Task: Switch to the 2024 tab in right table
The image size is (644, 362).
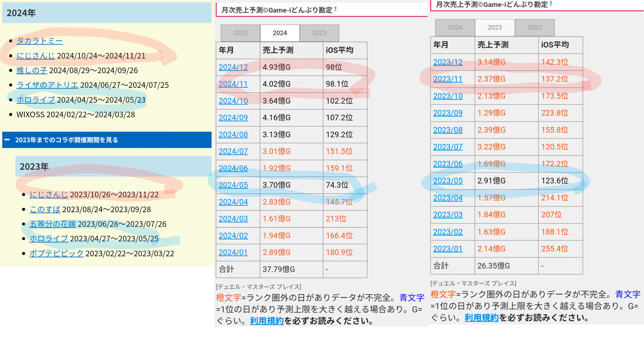Action: pos(455,28)
